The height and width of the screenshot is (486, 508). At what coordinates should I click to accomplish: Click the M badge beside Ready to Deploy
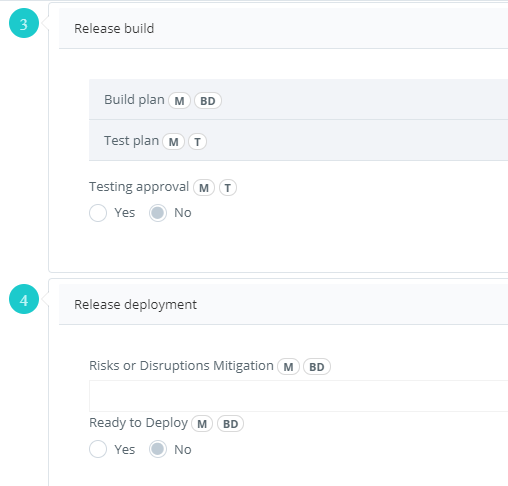click(x=202, y=424)
